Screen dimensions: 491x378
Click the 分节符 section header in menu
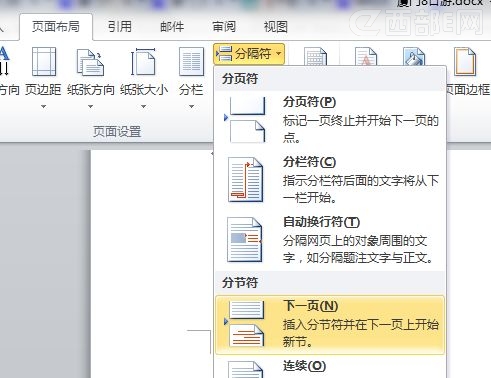(x=240, y=283)
